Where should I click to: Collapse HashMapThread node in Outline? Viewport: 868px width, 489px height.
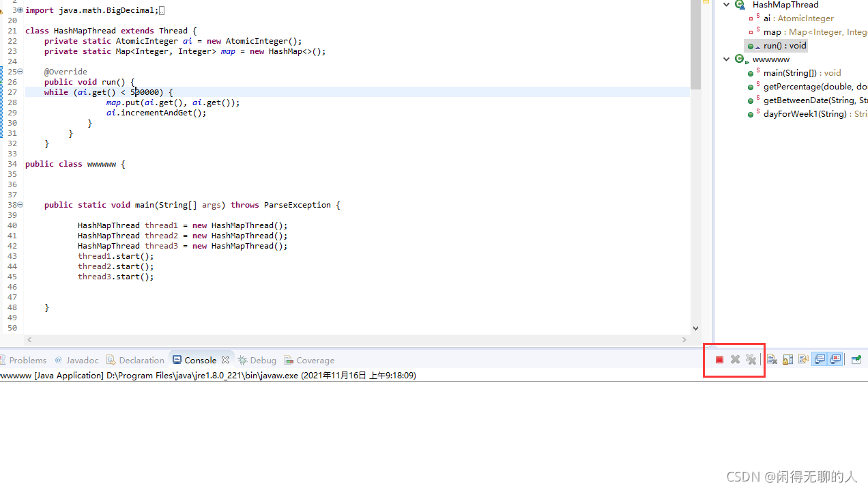tap(727, 5)
